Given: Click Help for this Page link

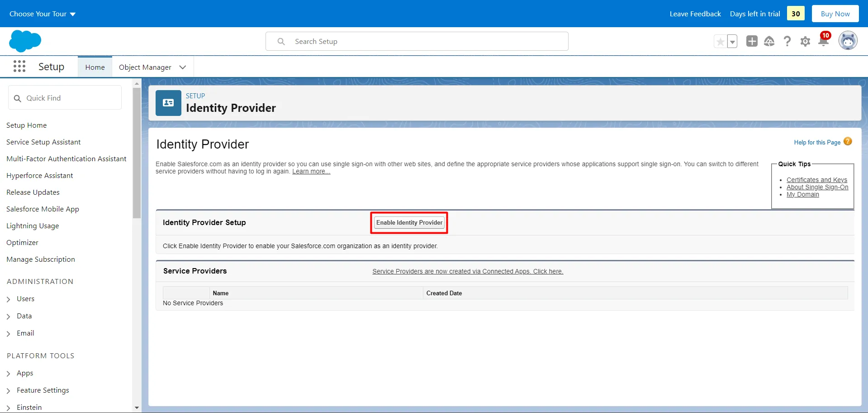Looking at the screenshot, I should point(817,142).
